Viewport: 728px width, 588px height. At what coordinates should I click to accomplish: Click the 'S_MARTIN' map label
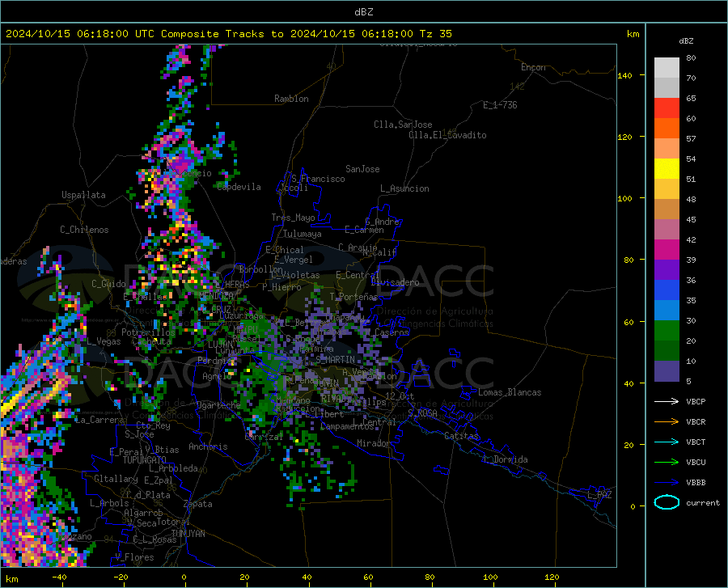coord(335,360)
